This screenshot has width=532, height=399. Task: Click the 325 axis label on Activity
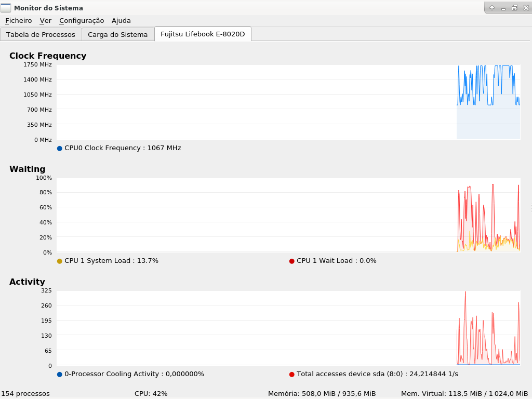46,290
